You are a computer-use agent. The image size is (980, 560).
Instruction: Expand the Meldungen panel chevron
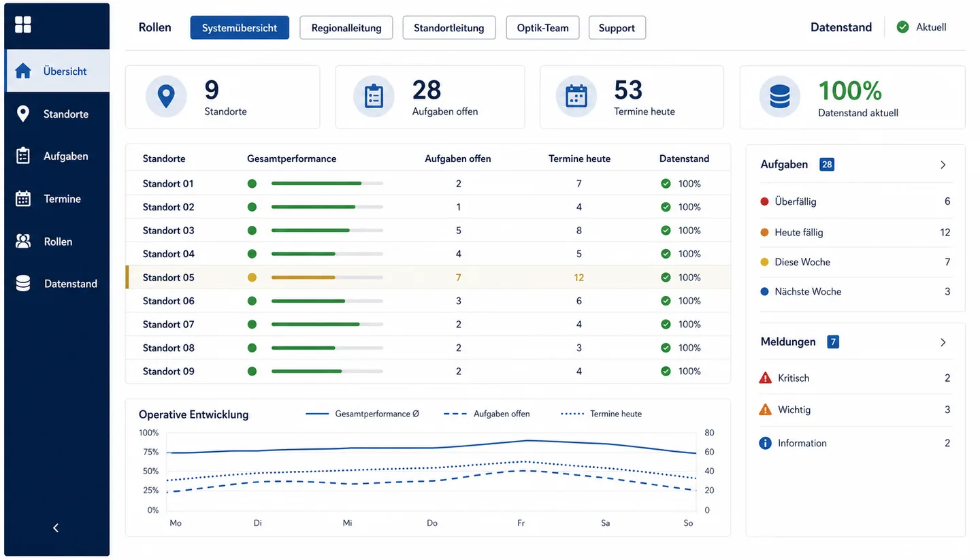[x=943, y=342]
